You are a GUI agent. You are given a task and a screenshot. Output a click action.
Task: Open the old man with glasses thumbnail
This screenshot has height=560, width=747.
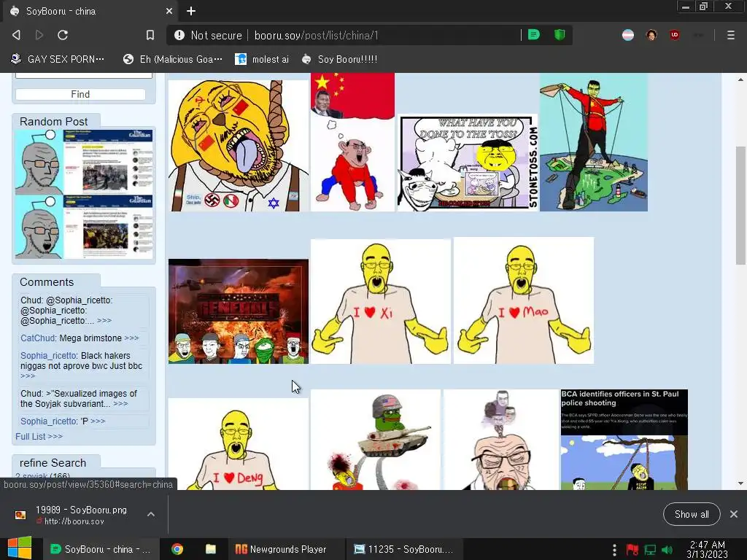(501, 440)
